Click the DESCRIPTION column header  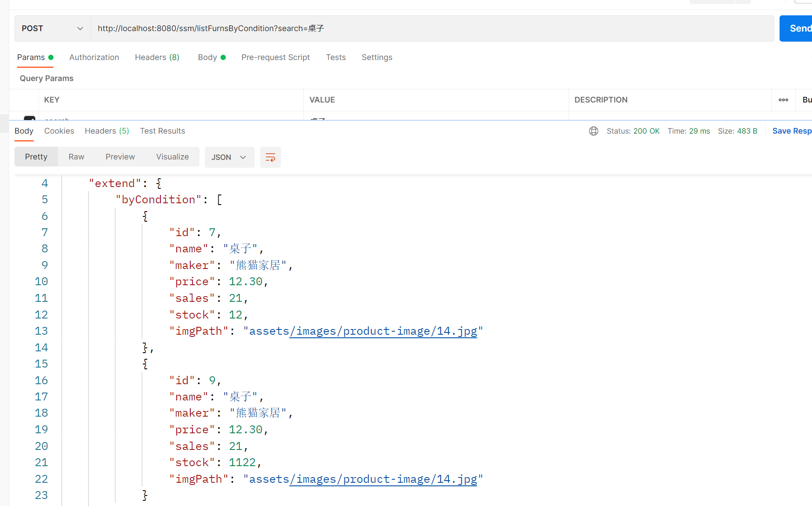(601, 100)
